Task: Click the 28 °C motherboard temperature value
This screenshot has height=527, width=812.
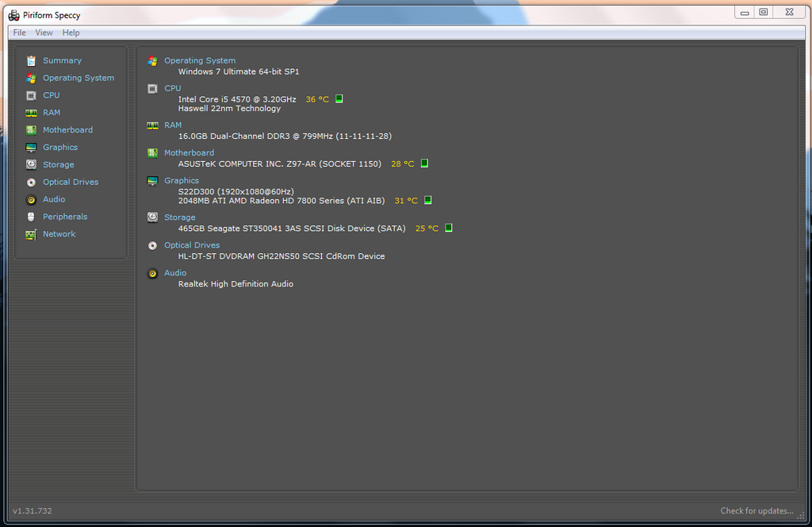Action: (403, 163)
